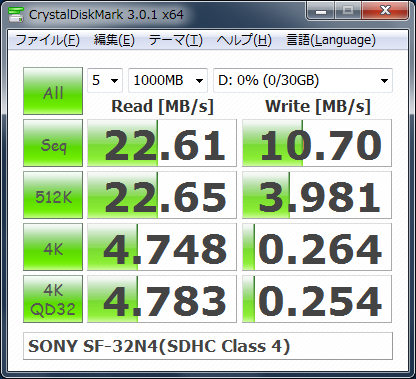
Task: Start the 4K QD32 test
Action: [53, 299]
